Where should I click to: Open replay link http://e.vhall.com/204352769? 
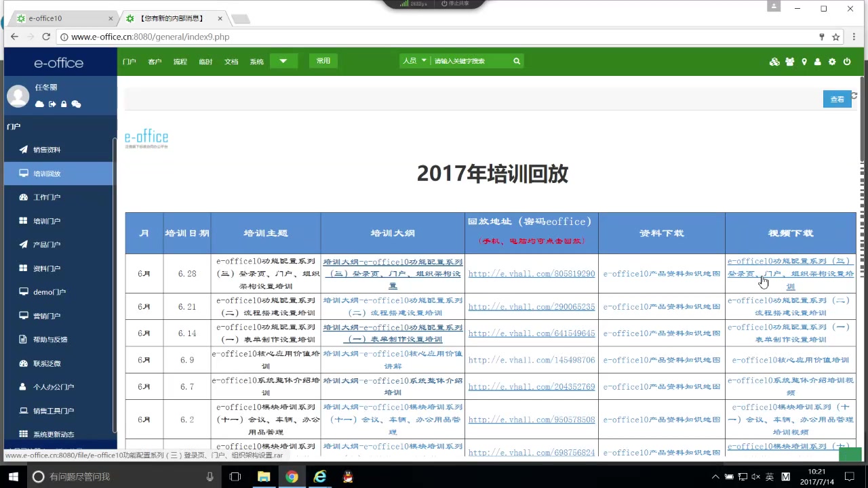tap(532, 386)
